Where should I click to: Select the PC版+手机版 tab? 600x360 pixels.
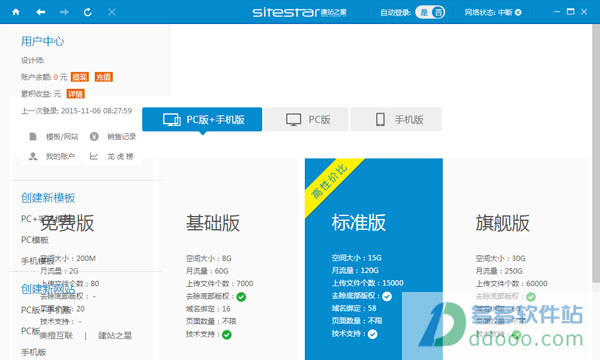pos(202,119)
